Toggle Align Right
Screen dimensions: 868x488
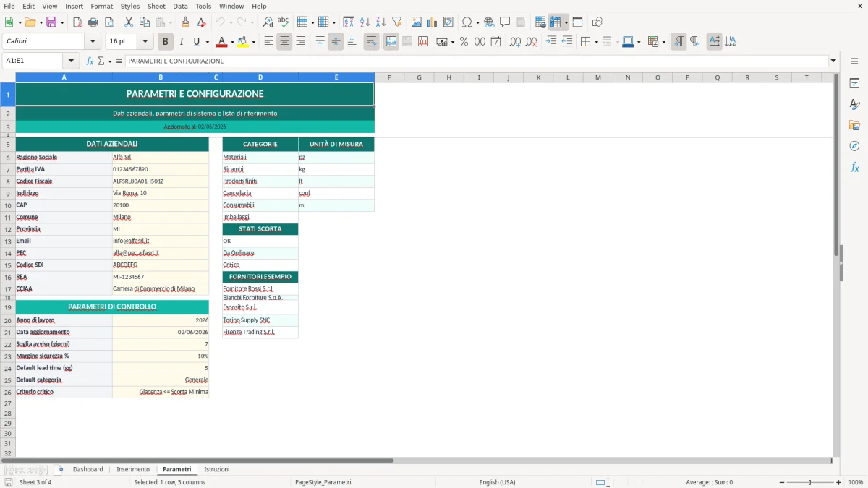pos(300,42)
